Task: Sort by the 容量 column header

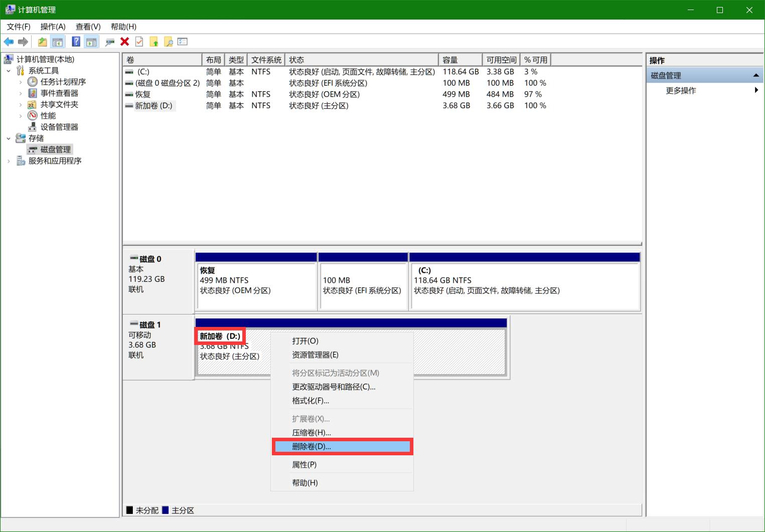Action: point(461,60)
